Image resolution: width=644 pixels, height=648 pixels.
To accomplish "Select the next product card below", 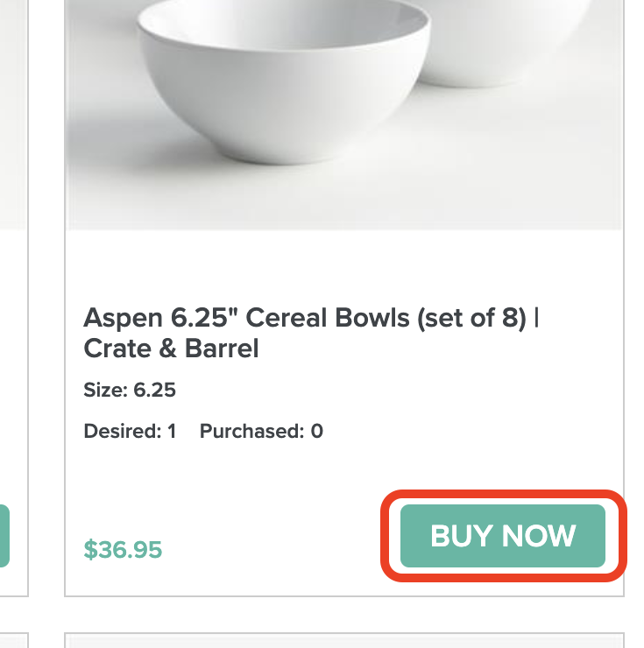I will click(x=344, y=640).
